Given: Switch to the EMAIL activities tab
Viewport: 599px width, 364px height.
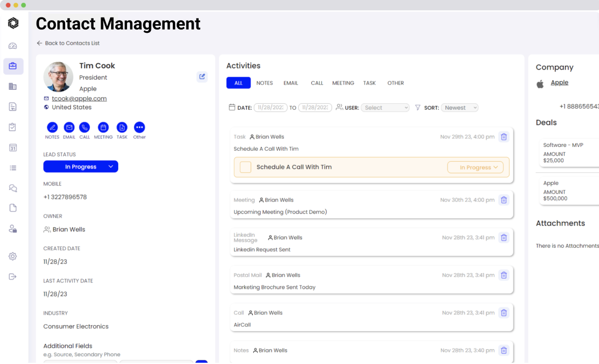Looking at the screenshot, I should pos(290,83).
